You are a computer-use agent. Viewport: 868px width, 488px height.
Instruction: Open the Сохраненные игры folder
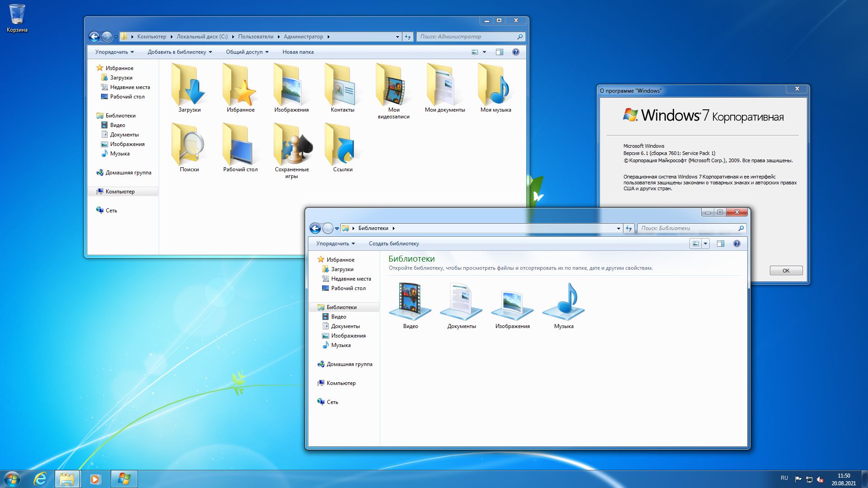click(292, 147)
